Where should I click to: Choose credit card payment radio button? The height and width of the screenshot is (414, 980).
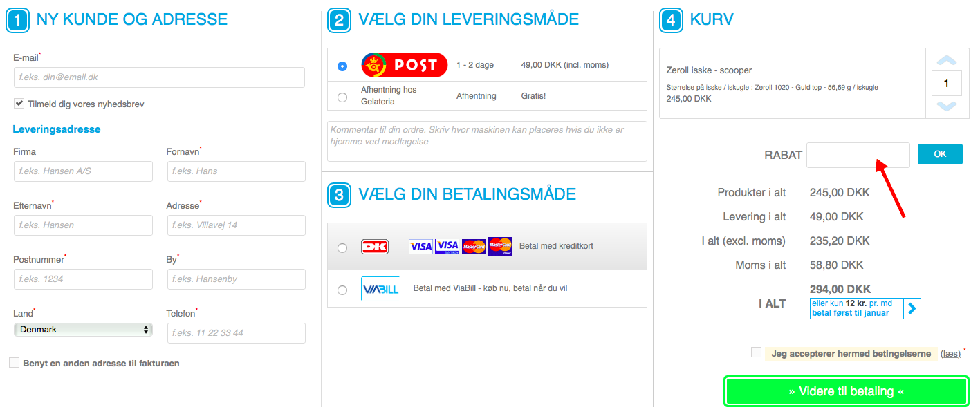(342, 248)
